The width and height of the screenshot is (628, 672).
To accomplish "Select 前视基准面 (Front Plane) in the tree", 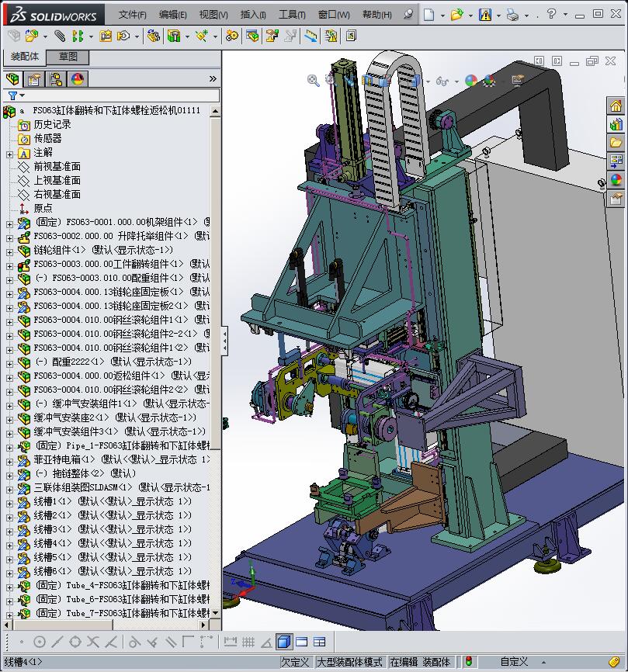I will (57, 167).
